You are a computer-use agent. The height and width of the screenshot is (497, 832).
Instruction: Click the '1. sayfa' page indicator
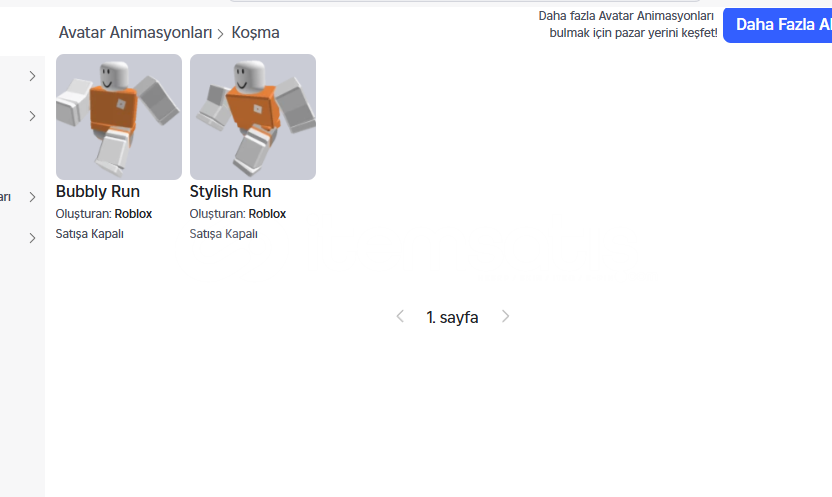coord(452,317)
